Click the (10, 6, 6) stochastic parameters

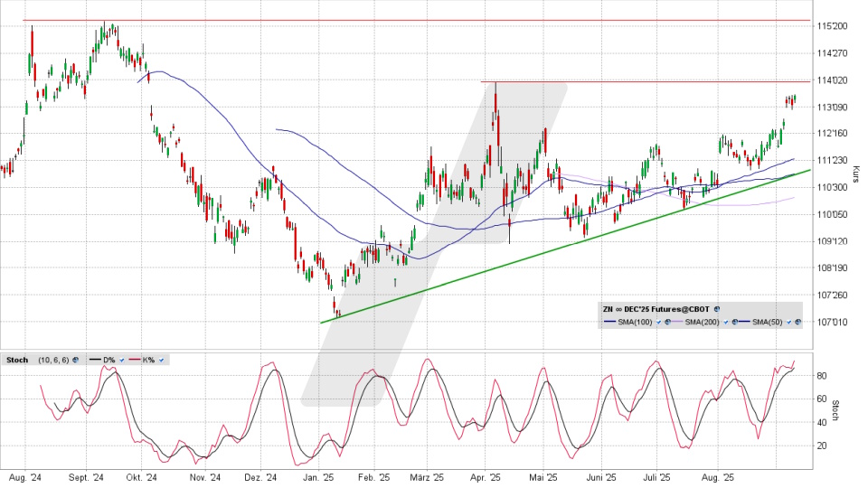pos(53,360)
